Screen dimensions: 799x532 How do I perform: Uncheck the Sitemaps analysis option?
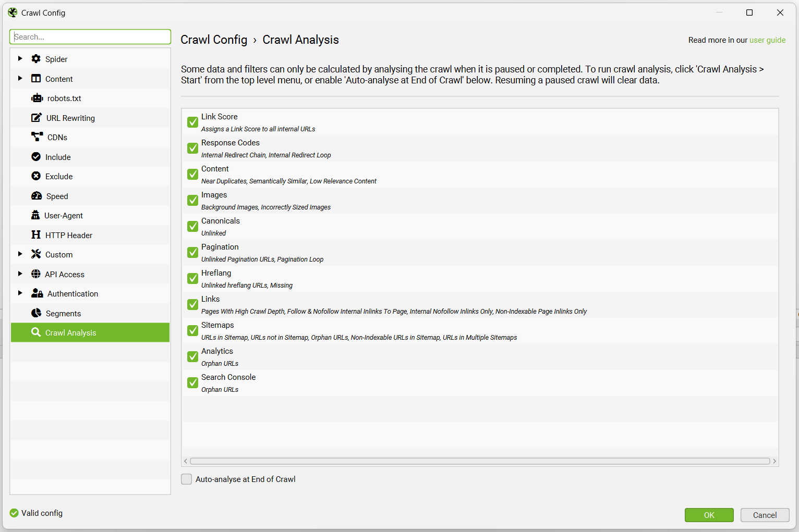pyautogui.click(x=192, y=330)
